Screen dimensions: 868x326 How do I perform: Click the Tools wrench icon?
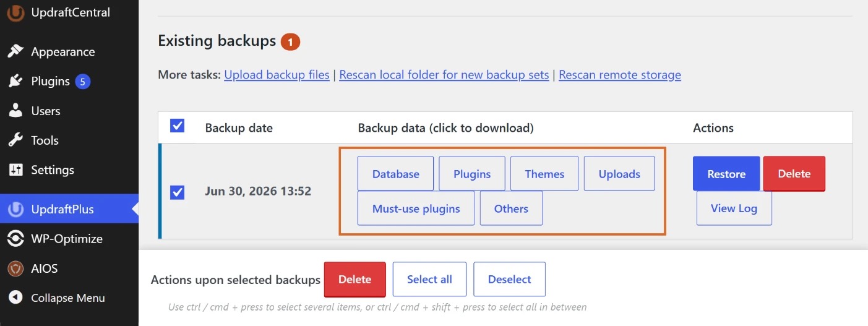(x=15, y=140)
